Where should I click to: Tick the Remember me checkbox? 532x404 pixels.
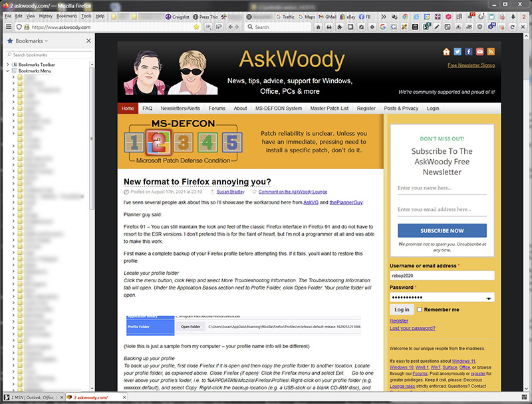(x=419, y=309)
